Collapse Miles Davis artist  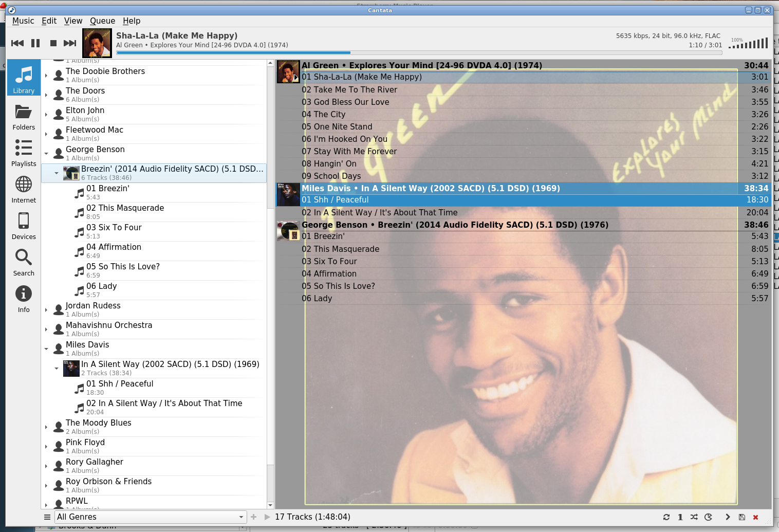click(x=46, y=349)
